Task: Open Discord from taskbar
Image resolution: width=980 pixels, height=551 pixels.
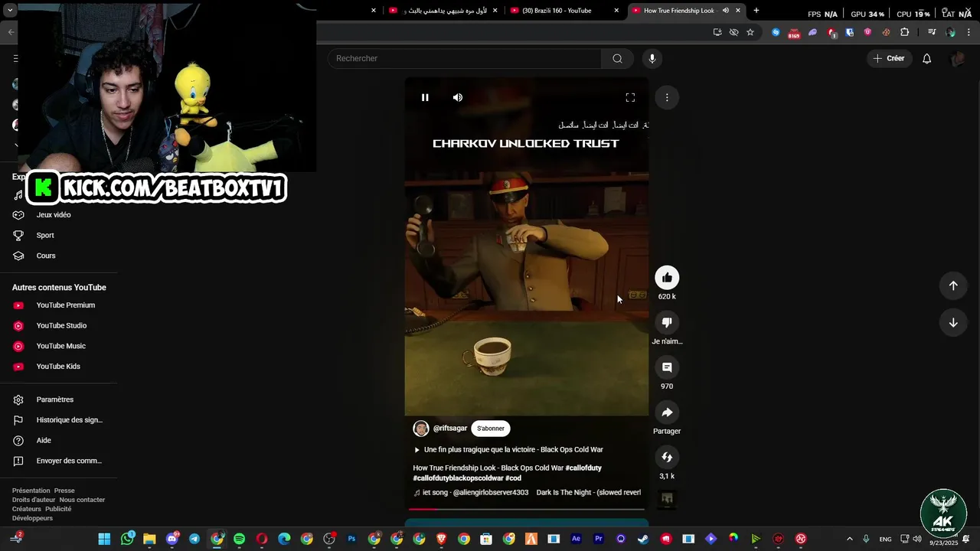Action: tap(172, 539)
